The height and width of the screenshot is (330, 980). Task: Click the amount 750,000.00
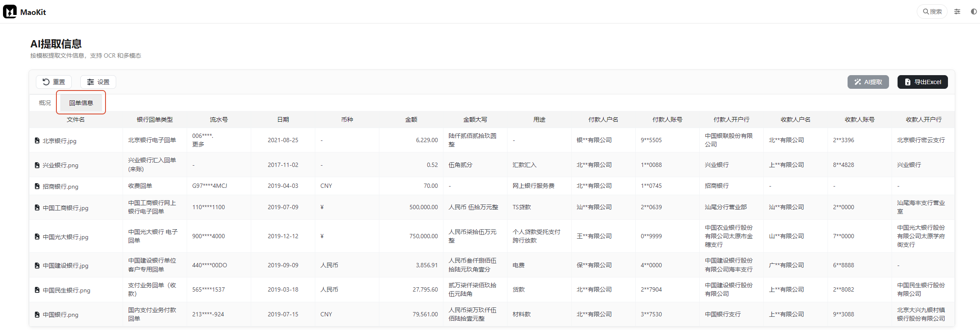424,236
